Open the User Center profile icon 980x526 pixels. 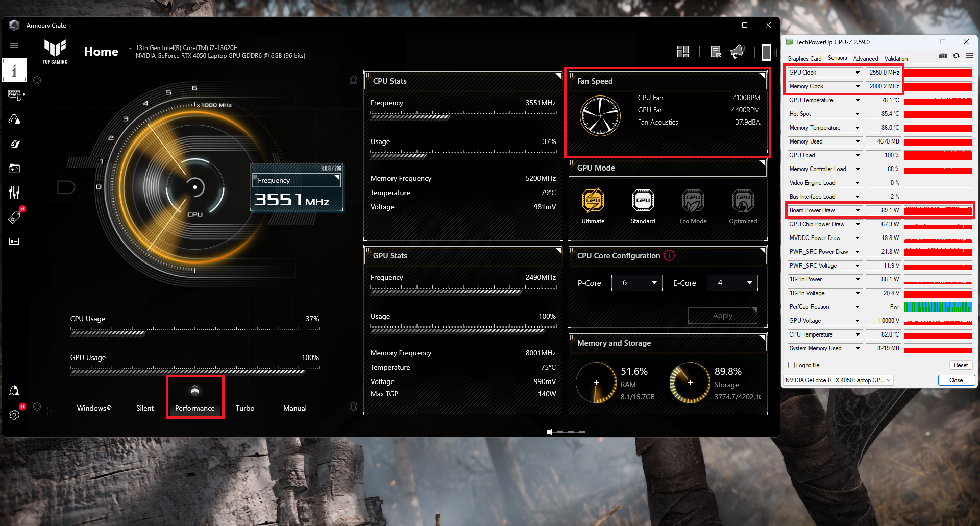click(x=14, y=391)
